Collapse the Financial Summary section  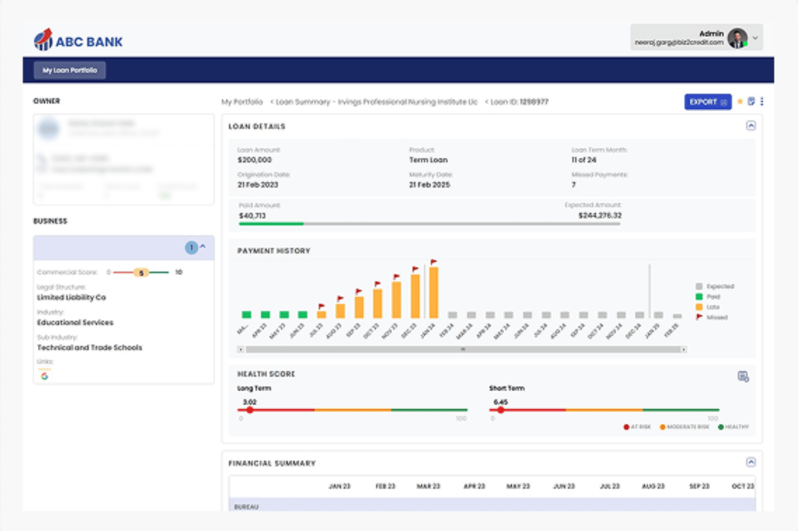751,462
